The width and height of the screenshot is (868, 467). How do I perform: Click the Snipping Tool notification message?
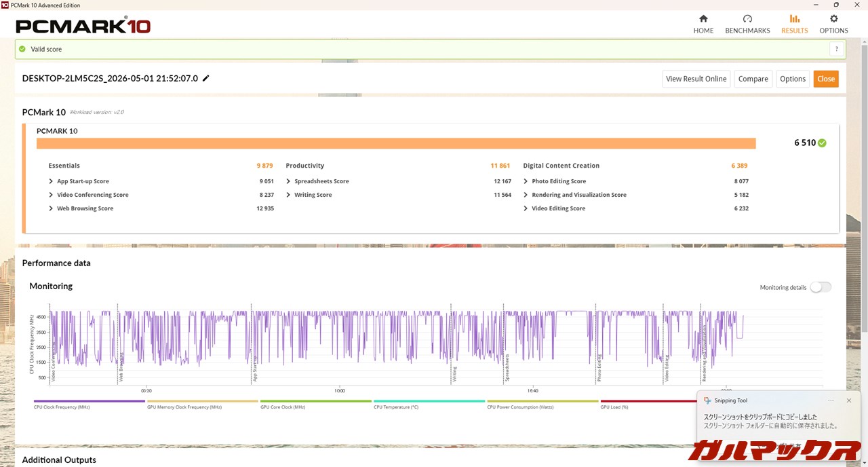tap(771, 422)
